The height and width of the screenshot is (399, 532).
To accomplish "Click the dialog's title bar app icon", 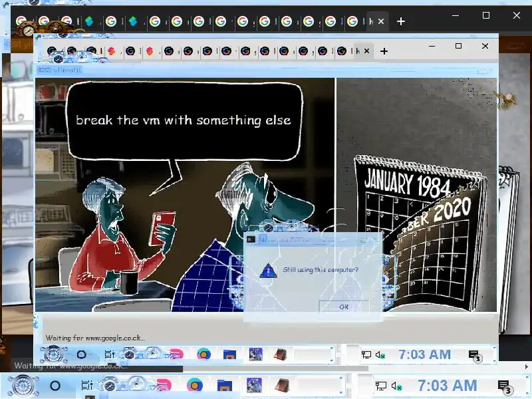I will coord(251,239).
